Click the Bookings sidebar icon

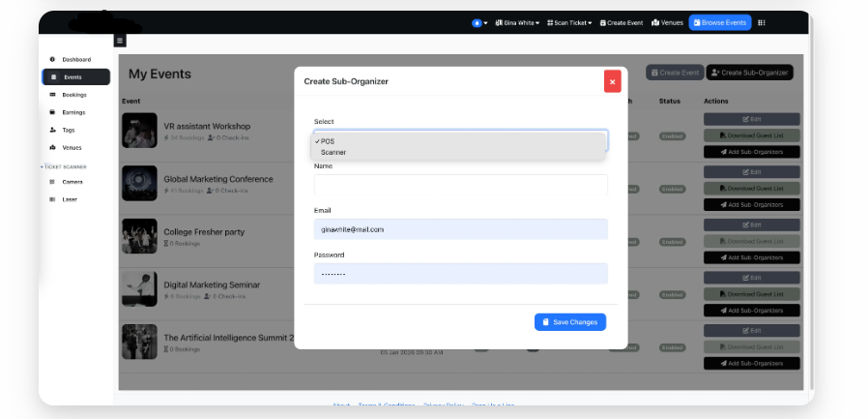point(52,95)
